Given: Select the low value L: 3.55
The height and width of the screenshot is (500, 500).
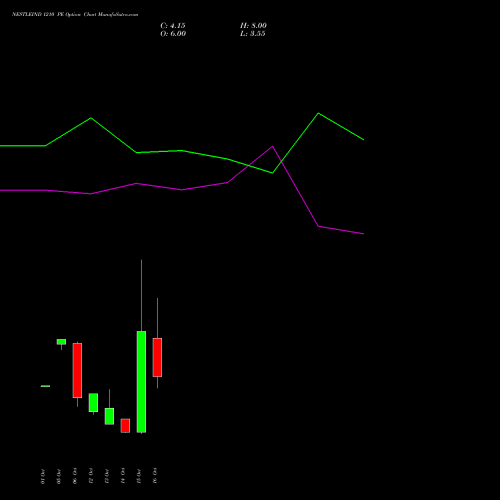Looking at the screenshot, I should point(253,34).
